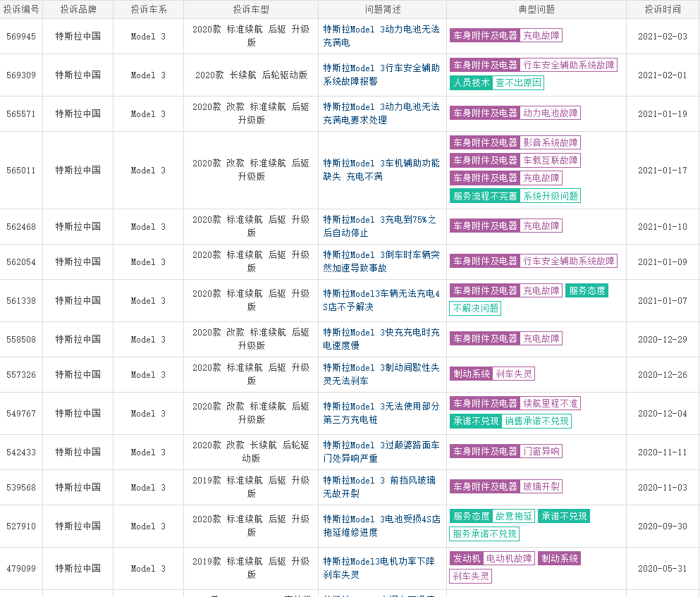Open link 行车安全辅助系统故障报警

[381, 75]
